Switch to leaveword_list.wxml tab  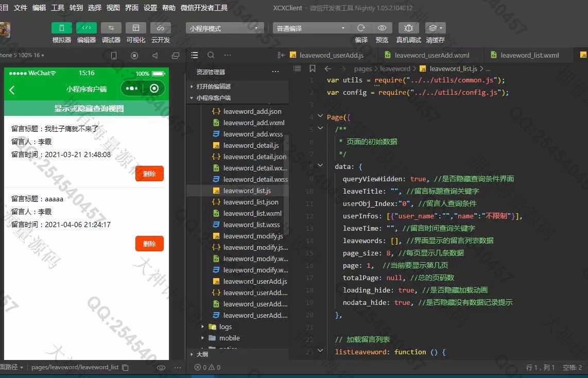coord(529,55)
